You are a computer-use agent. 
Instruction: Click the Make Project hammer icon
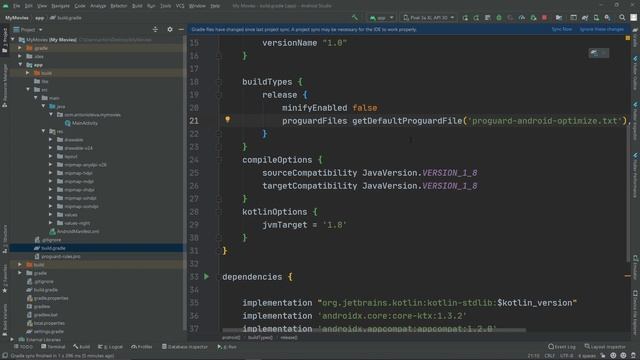point(355,18)
